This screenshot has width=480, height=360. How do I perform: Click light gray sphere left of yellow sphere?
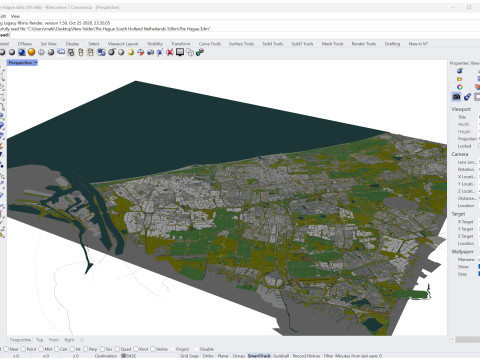click(121, 52)
